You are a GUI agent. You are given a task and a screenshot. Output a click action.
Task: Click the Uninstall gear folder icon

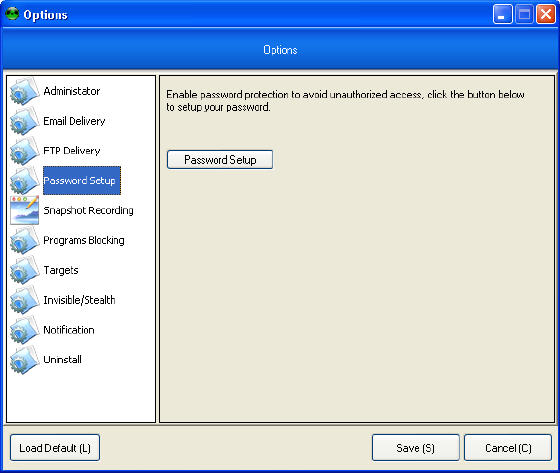[x=24, y=360]
